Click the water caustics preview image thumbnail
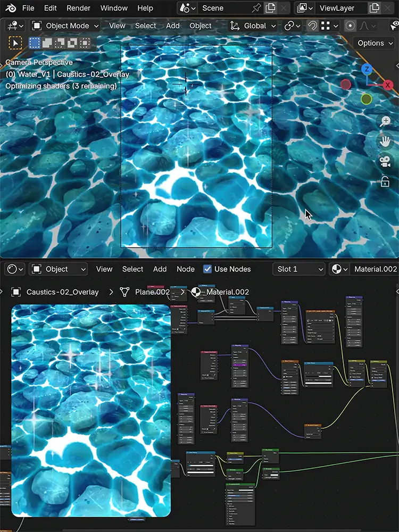 pyautogui.click(x=91, y=411)
